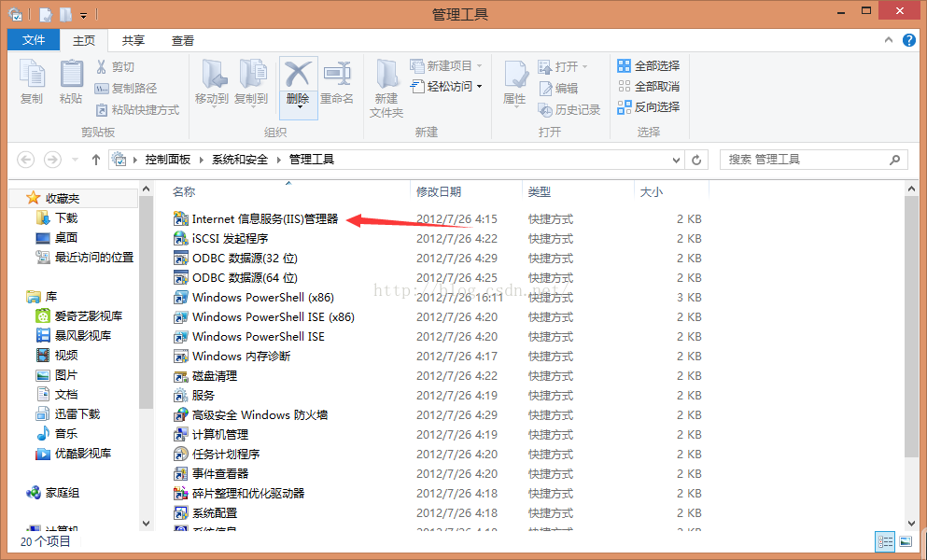Viewport: 927px width, 560px height.
Task: Select Windows 内存诊断 item
Action: 232,356
